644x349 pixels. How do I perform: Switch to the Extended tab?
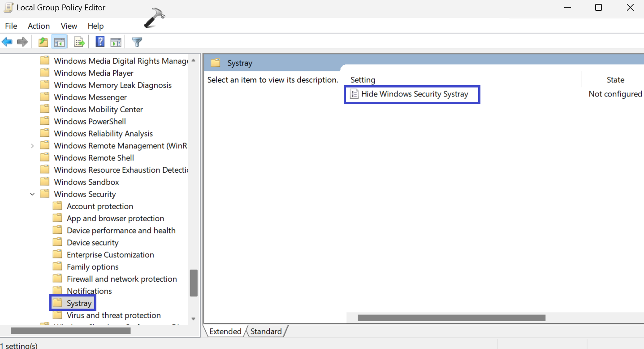point(225,332)
